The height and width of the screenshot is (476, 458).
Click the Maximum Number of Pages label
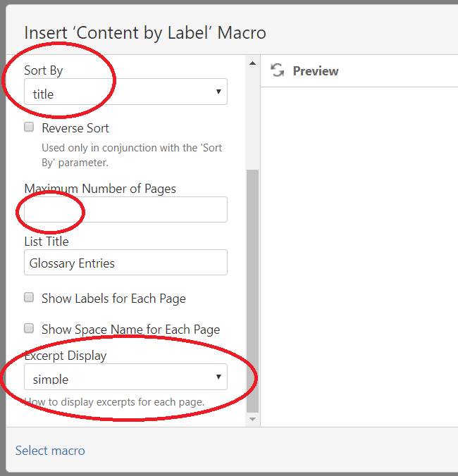100,189
